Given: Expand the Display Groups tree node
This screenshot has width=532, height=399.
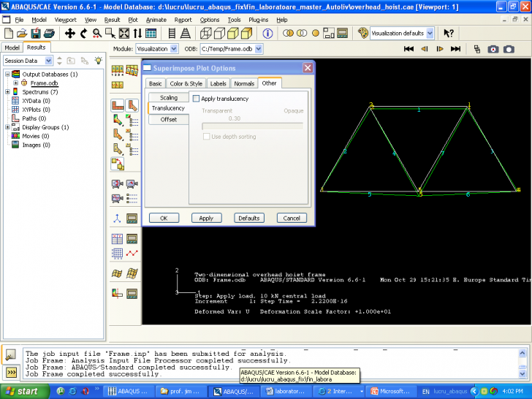Looking at the screenshot, I should pos(7,127).
